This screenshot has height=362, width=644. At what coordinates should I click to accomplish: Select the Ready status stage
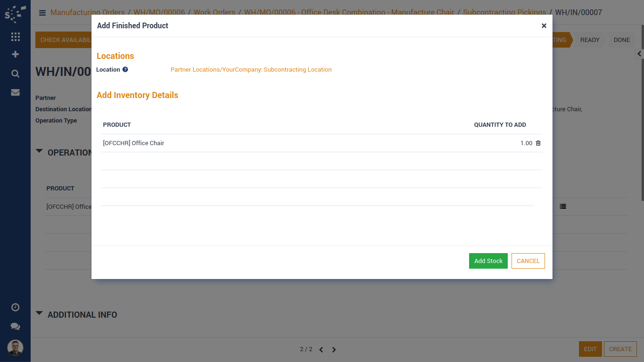589,40
